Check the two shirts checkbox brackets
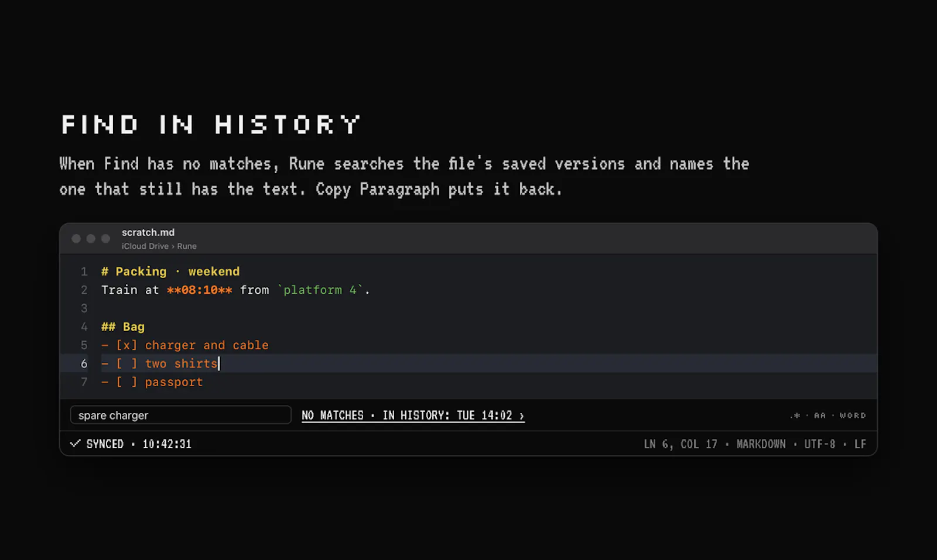937x560 pixels. tap(126, 363)
